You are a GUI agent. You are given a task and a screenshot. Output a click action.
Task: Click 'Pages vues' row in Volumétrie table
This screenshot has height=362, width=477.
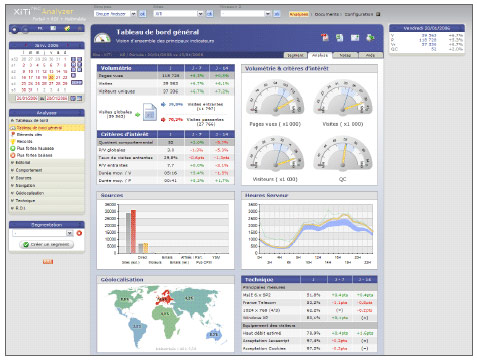click(166, 76)
